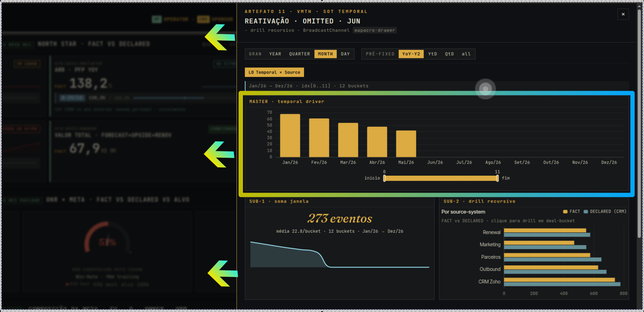Click the 138,2 metric in background dashboard
Viewport: 644px width, 312px height.
tap(88, 83)
